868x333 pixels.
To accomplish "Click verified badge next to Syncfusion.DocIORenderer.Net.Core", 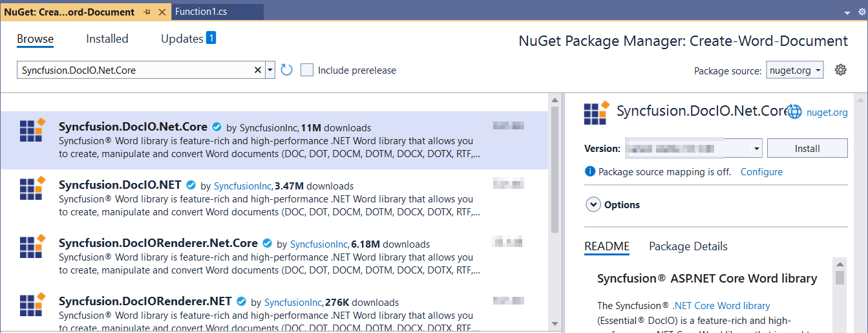I will pyautogui.click(x=268, y=244).
